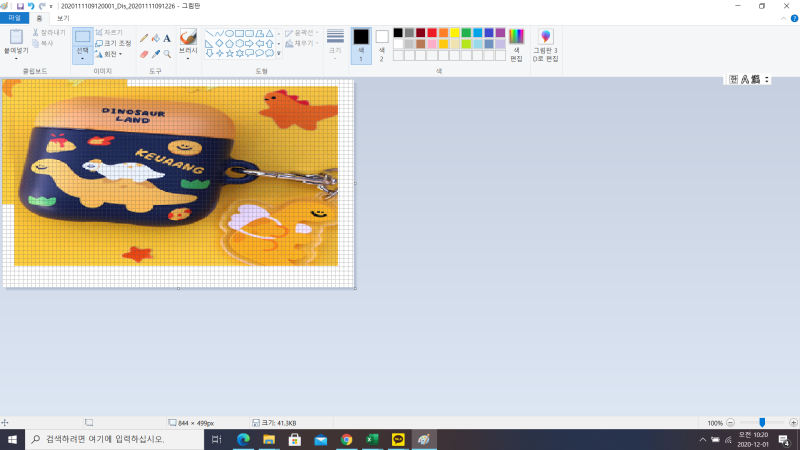This screenshot has height=450, width=800.
Task: Expand the Paste dropdown arrow
Action: pos(16,59)
